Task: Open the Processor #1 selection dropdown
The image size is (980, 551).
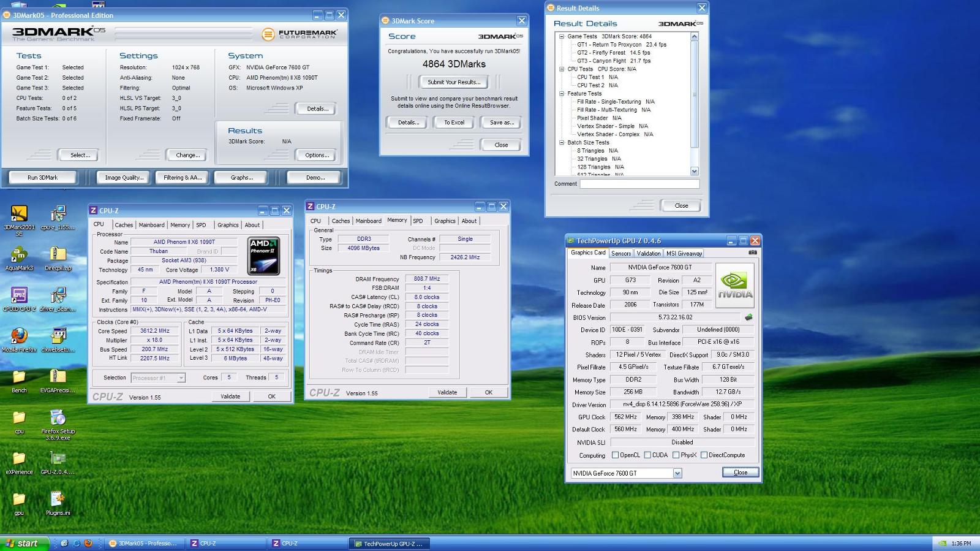Action: click(181, 378)
